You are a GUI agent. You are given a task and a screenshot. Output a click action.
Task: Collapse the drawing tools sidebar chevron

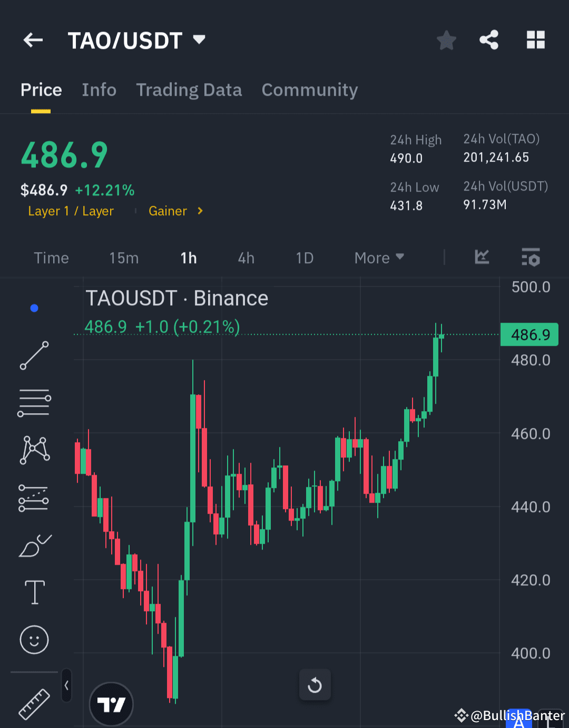(66, 686)
